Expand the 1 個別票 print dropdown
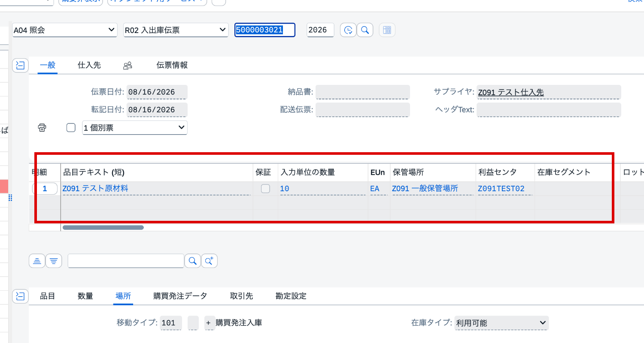Viewport: 644px width, 343px height. click(x=135, y=128)
